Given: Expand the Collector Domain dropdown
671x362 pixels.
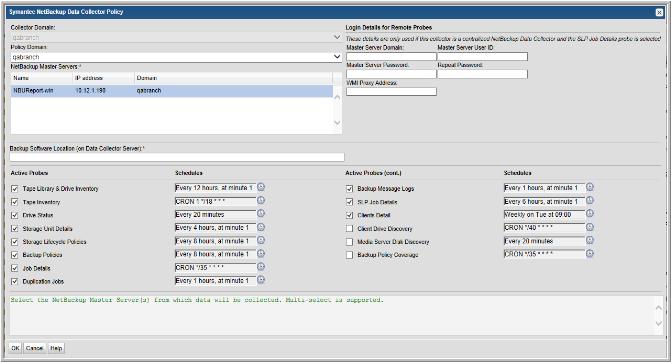Looking at the screenshot, I should [x=337, y=37].
